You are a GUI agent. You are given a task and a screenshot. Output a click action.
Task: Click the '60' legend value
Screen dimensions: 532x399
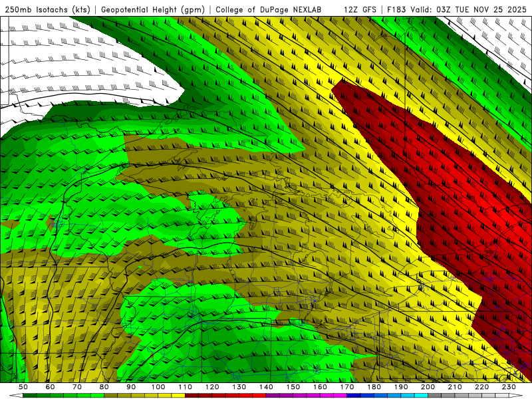(x=51, y=387)
